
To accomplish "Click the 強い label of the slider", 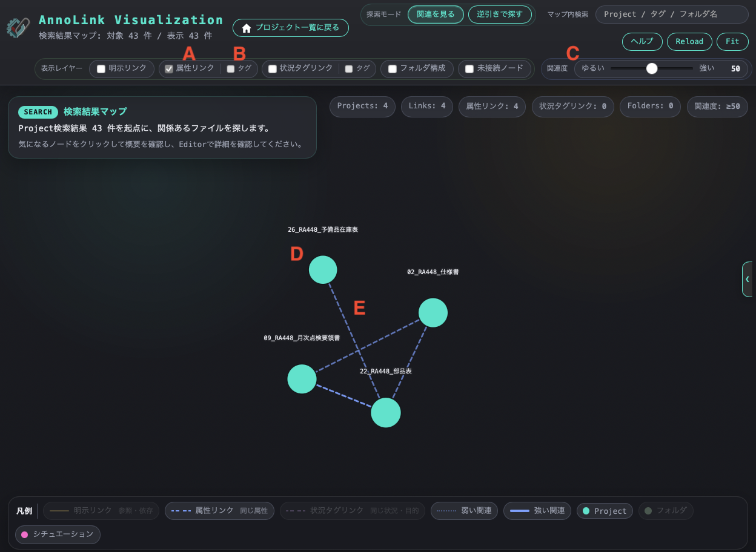I will 707,68.
